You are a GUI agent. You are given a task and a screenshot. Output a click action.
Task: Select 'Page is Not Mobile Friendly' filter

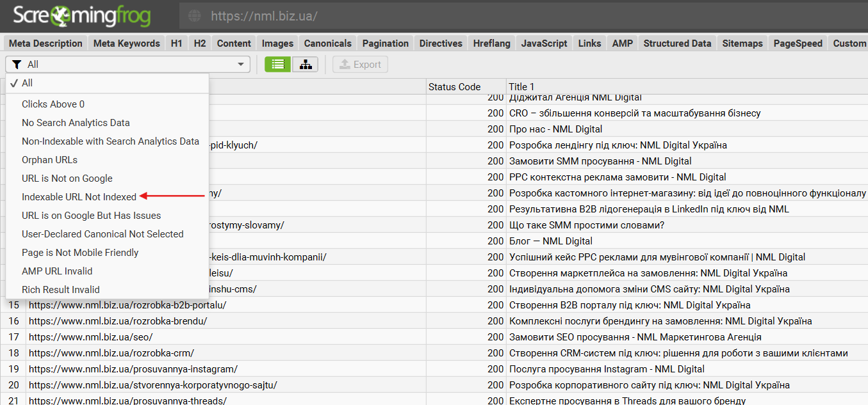click(80, 253)
